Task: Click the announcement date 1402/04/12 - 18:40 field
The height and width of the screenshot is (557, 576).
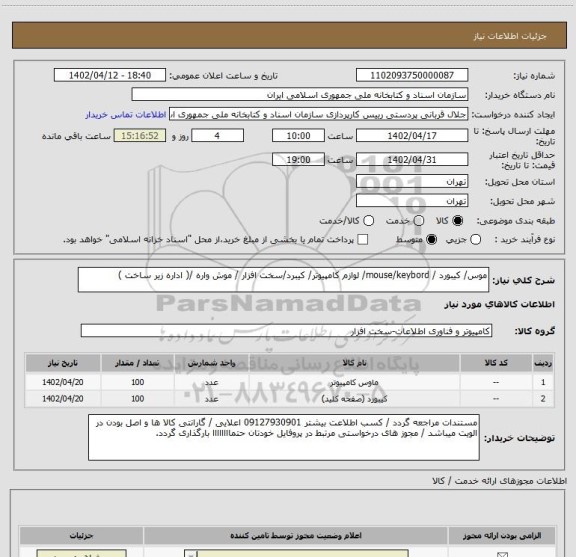Action: pyautogui.click(x=110, y=75)
